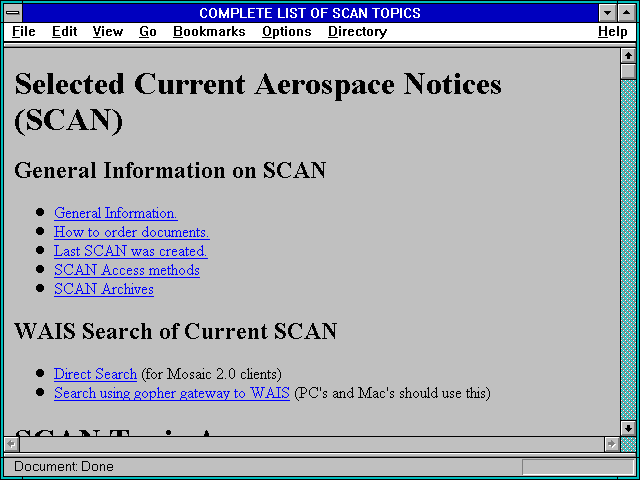Open the Go menu
The height and width of the screenshot is (480, 640).
tap(148, 31)
